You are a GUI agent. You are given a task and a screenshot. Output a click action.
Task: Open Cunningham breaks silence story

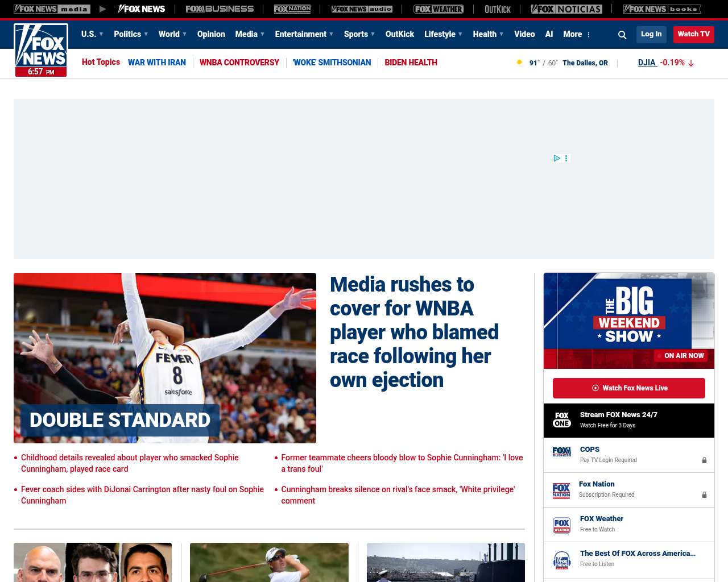click(398, 495)
